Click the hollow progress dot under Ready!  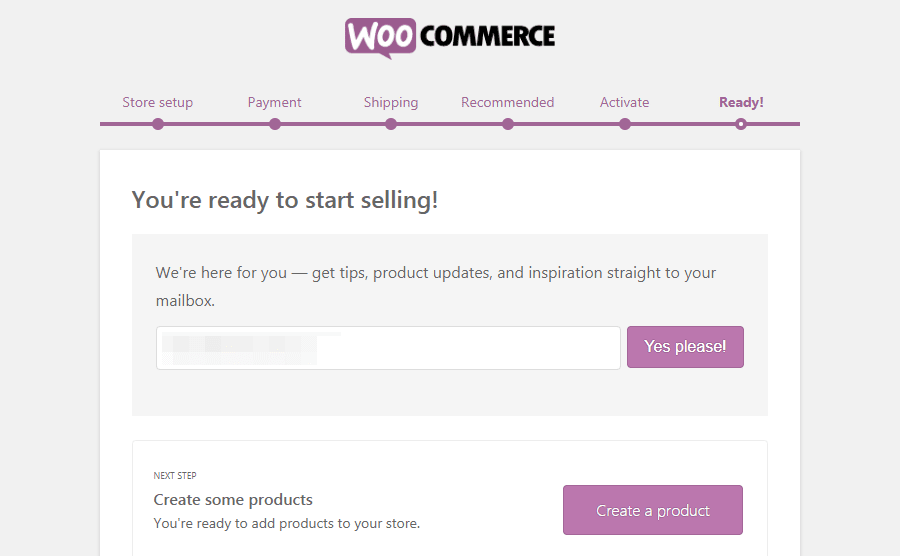point(741,124)
